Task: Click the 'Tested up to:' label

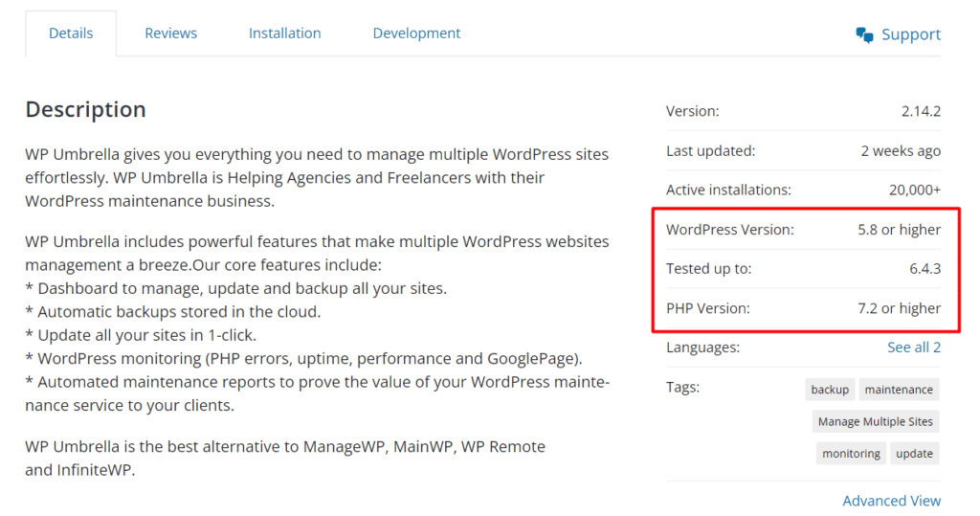Action: click(x=709, y=269)
